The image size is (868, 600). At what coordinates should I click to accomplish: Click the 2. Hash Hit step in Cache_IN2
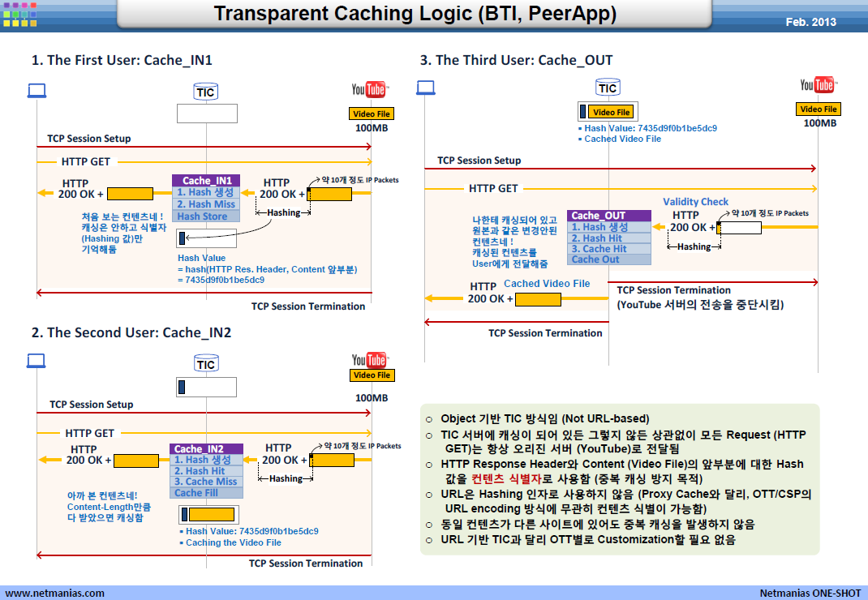click(206, 471)
